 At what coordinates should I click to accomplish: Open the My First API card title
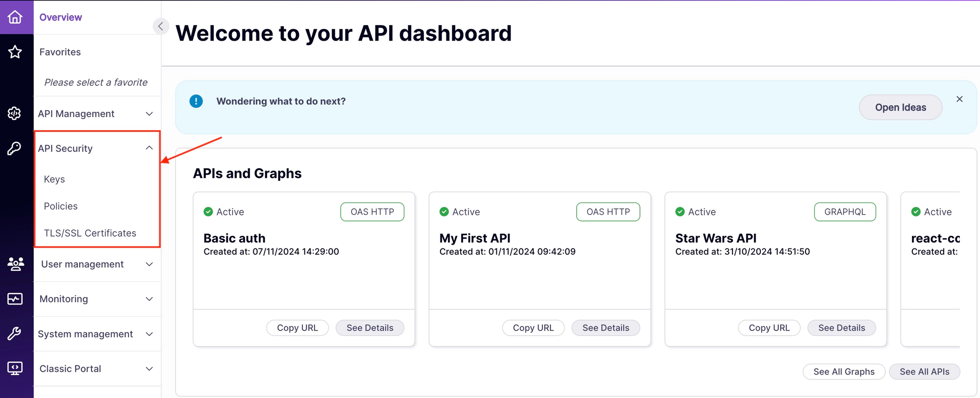[x=475, y=238]
